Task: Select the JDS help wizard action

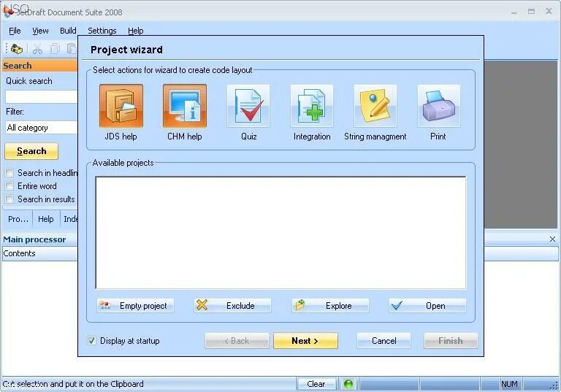Action: 121,106
